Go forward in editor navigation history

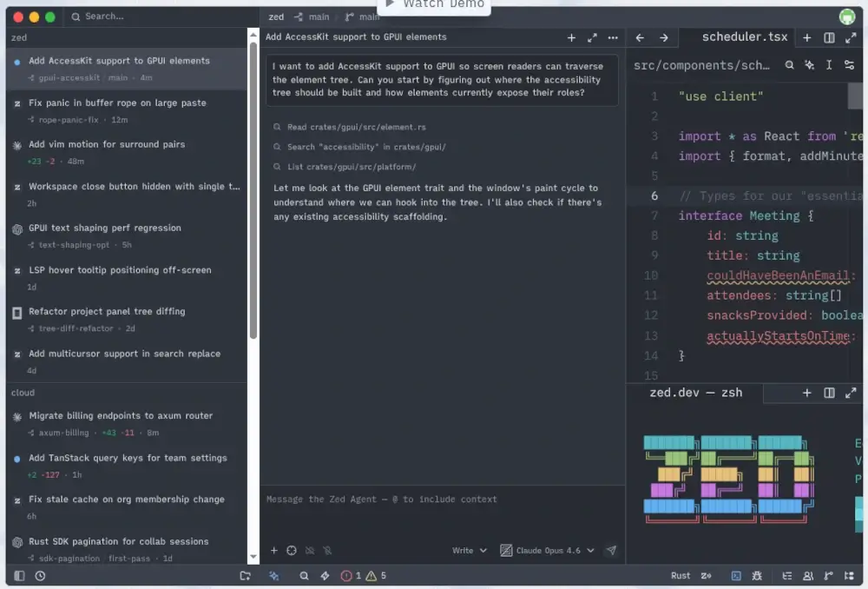coord(664,37)
